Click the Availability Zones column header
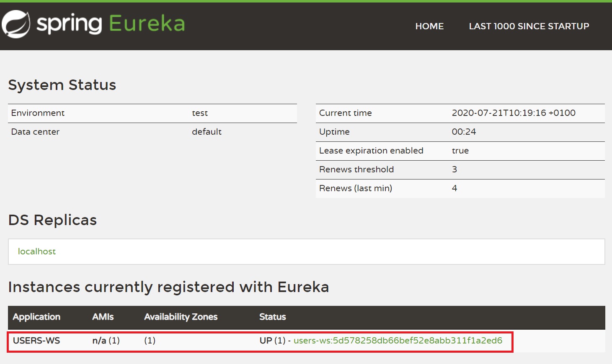612x364 pixels. [x=181, y=317]
